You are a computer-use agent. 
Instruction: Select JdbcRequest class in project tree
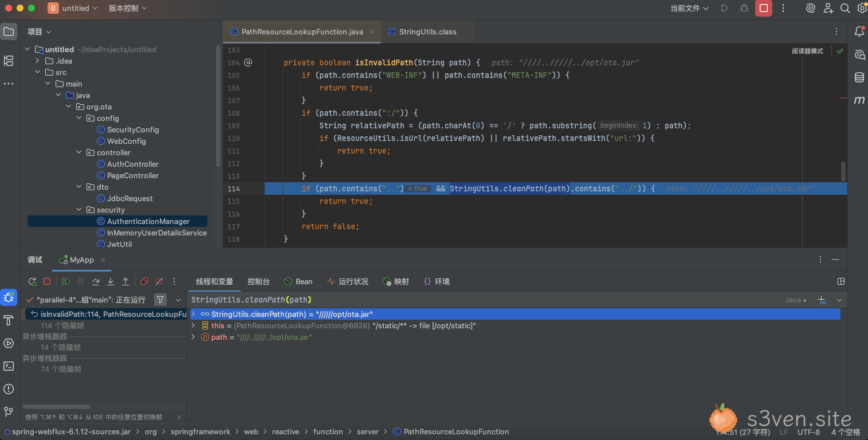click(130, 198)
